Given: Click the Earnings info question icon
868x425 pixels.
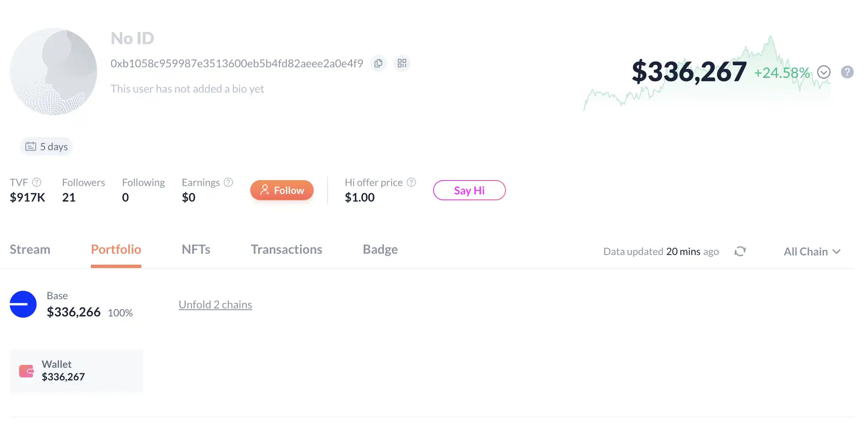Looking at the screenshot, I should click(228, 182).
